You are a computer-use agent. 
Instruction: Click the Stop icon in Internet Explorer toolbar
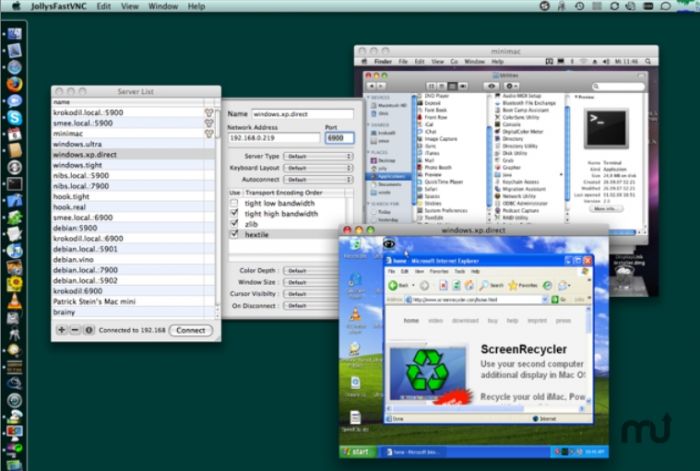pos(443,285)
